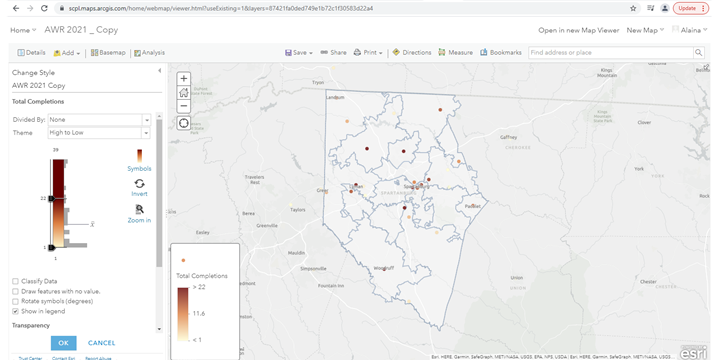The image size is (712, 360).
Task: Open the Details panel
Action: pos(31,53)
